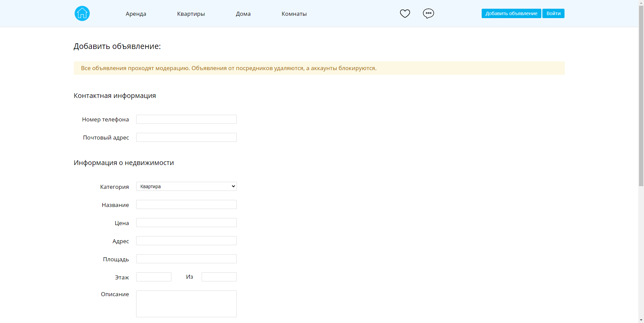Open favorites via the heart icon
Viewport: 644px width, 323px height.
pos(405,13)
